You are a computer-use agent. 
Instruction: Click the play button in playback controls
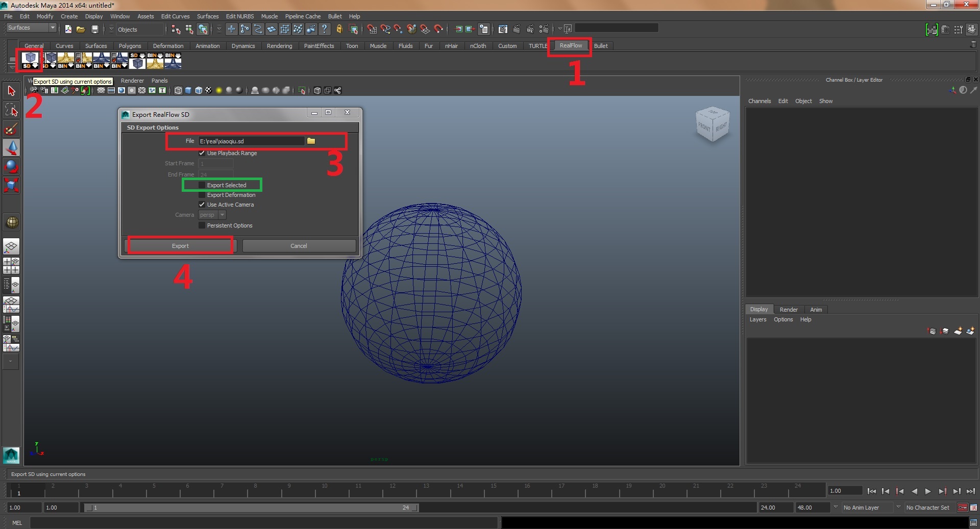coord(928,491)
